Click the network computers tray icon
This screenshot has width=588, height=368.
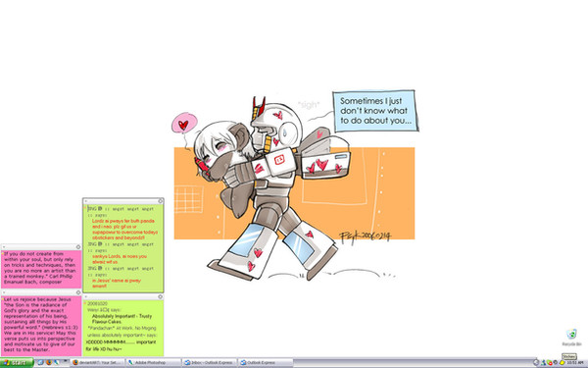[543, 363]
